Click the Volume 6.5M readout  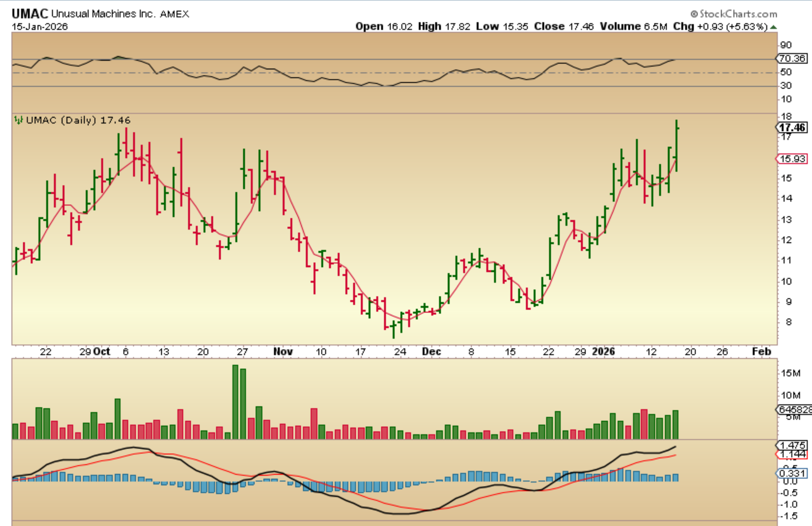click(633, 27)
